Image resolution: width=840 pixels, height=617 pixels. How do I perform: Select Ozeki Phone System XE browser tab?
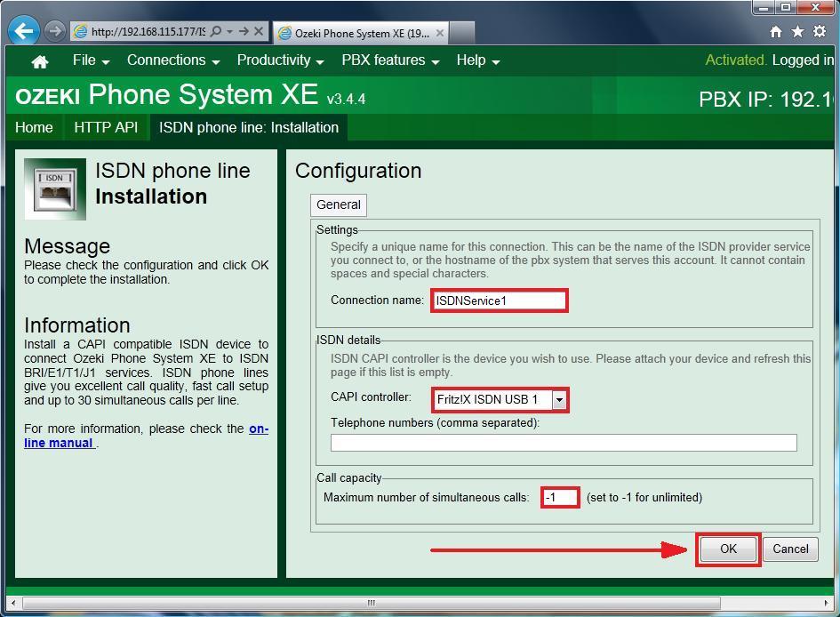pyautogui.click(x=360, y=33)
